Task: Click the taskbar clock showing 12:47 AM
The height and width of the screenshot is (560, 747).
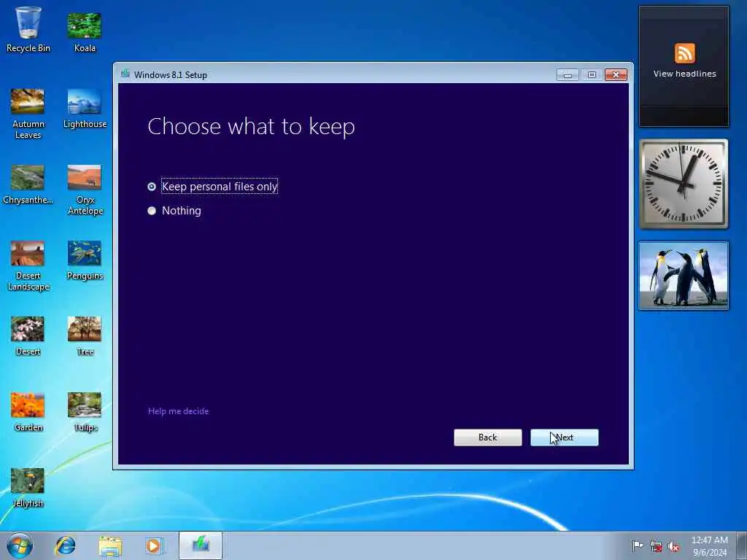Action: (x=709, y=546)
